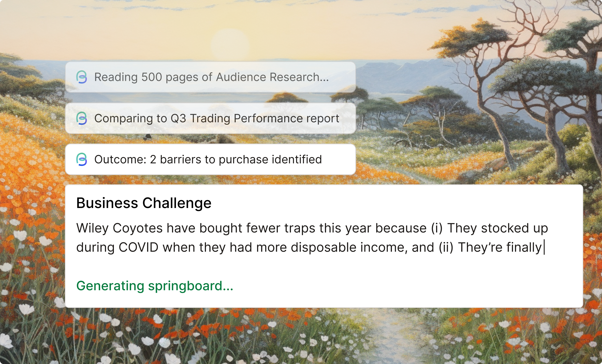Click the words "Audience Research..." in top pill
Viewport: 602px width, 364px height.
[x=272, y=77]
